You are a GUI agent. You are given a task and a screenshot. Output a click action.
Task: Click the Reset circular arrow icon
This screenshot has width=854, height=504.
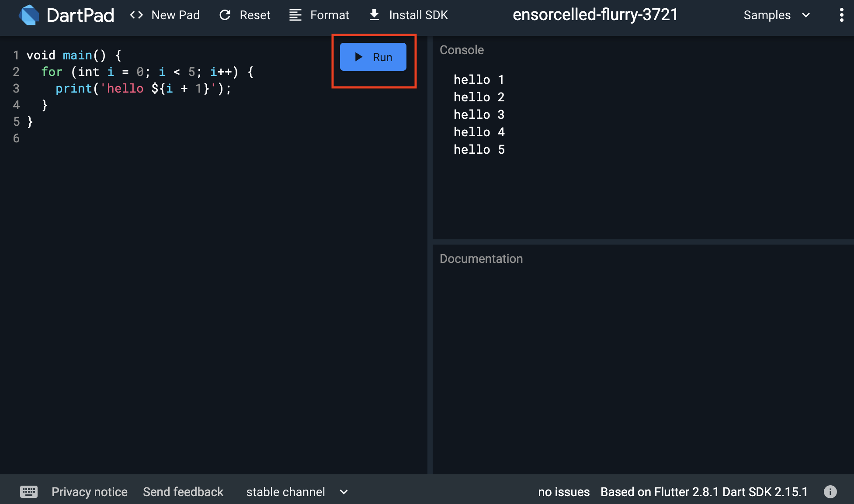225,15
